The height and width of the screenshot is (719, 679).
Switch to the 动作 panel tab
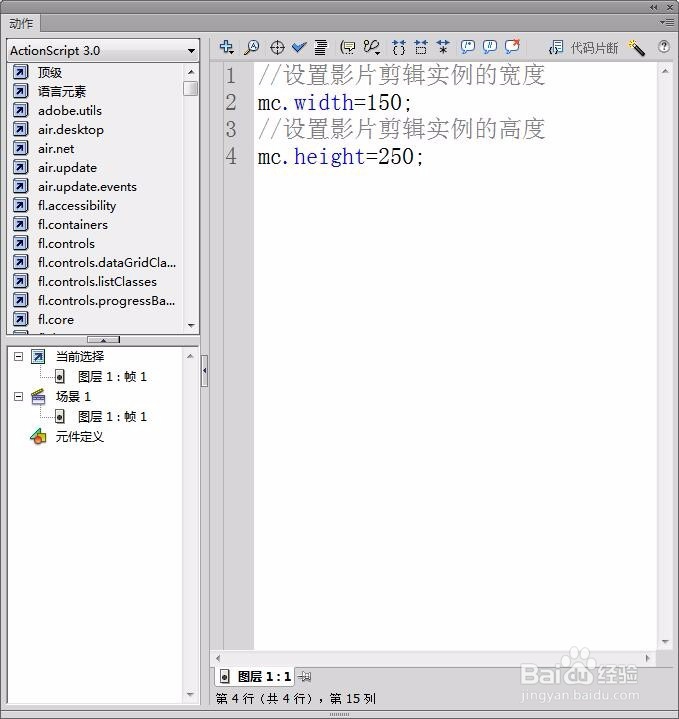point(21,23)
